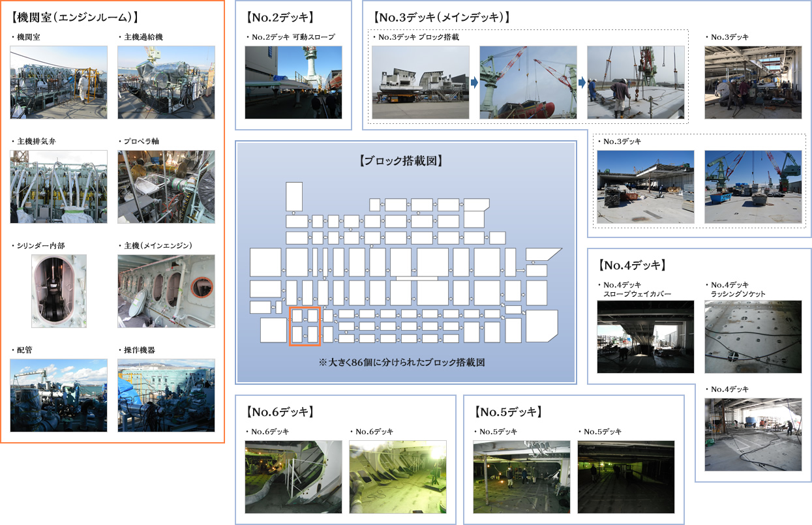
Task: Select the ラッシングソケット caption
Action: click(738, 295)
